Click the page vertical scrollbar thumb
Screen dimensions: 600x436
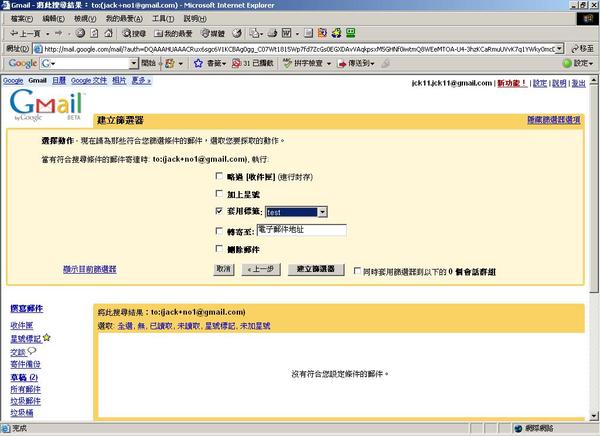[593, 189]
